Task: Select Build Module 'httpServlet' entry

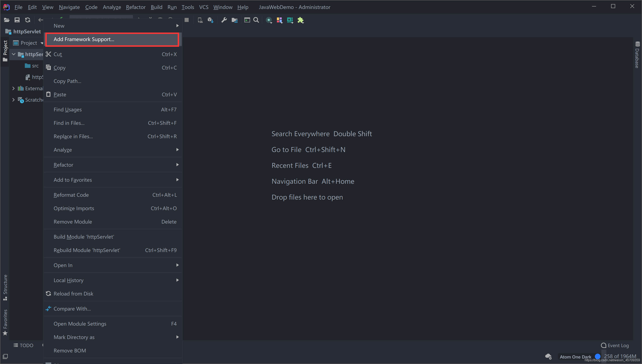Action: click(113, 237)
